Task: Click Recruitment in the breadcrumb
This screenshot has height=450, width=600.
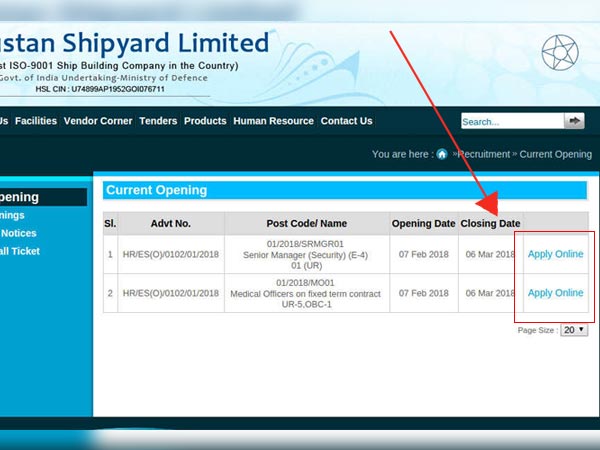Action: (x=484, y=154)
